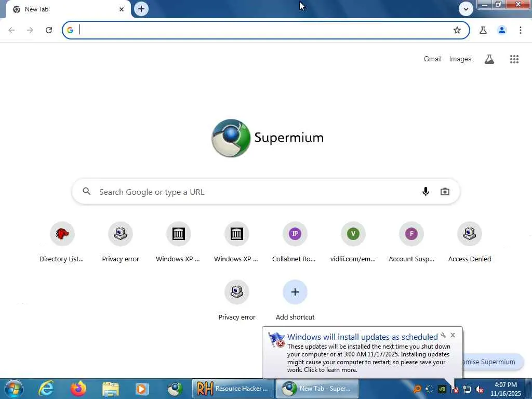Click the Supermium logo on the page
Screen dimensions: 532x399
click(x=268, y=138)
